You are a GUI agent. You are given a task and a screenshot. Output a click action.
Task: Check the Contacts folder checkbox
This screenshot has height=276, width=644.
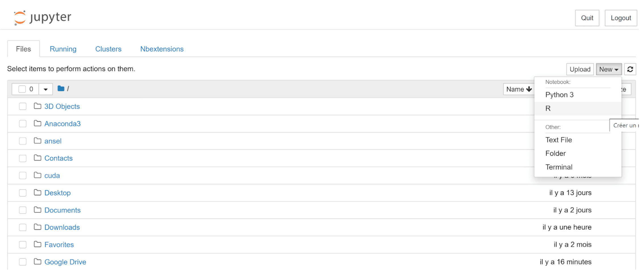tap(23, 158)
